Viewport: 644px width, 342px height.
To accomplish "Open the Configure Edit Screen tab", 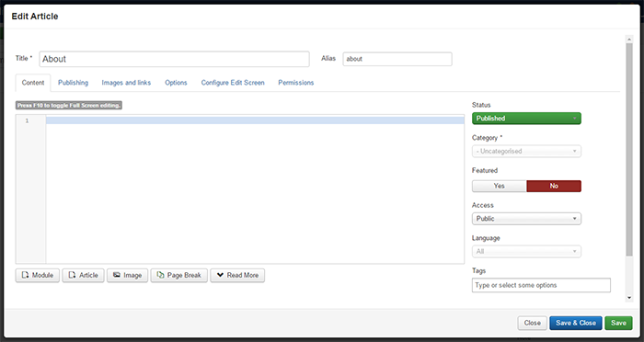I will [233, 83].
